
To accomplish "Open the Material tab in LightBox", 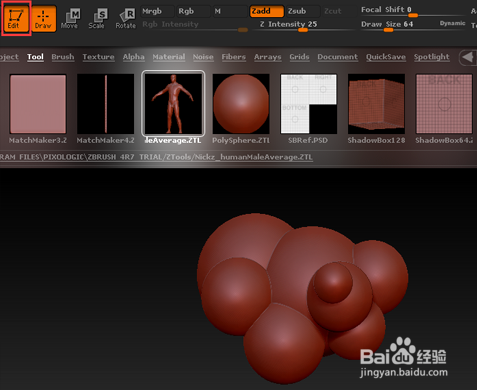I will [169, 57].
